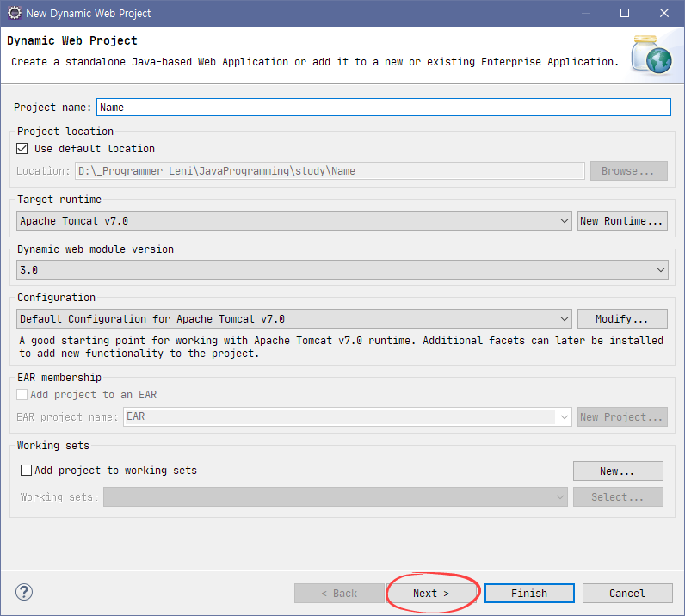
Task: Open the New Runtime... dialog
Action: (x=622, y=220)
